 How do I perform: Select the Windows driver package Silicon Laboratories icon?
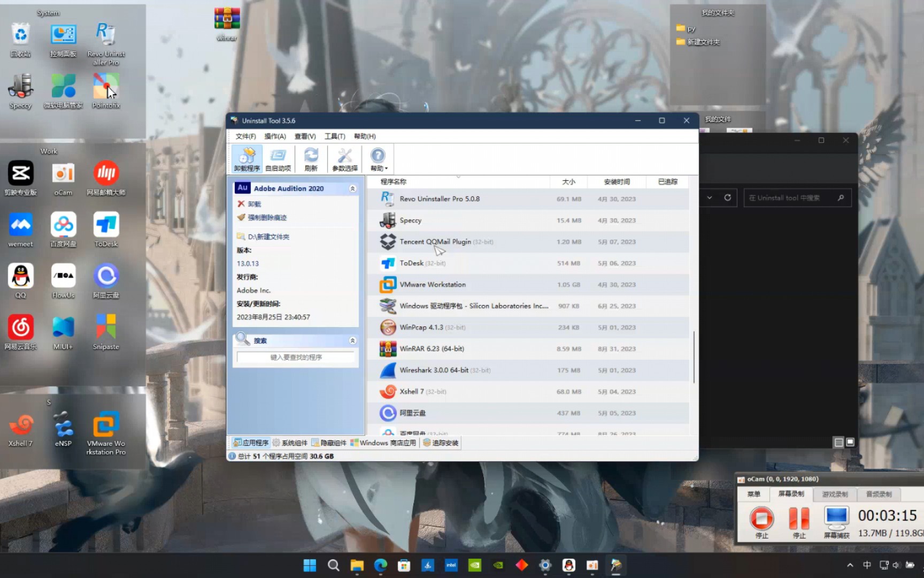pyautogui.click(x=388, y=306)
